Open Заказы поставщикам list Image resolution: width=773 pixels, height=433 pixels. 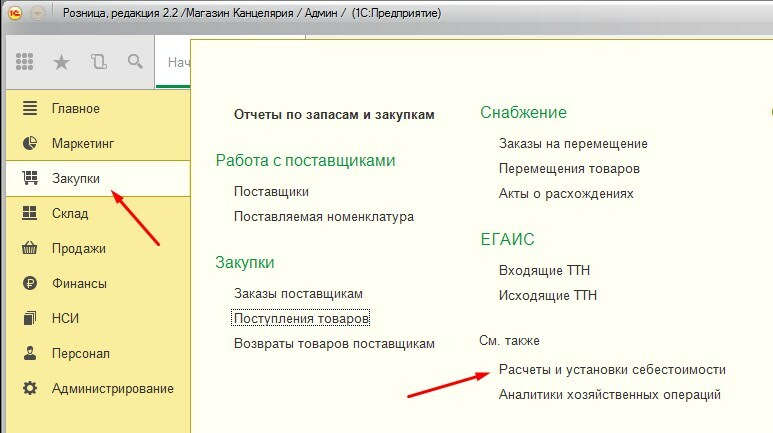tap(298, 293)
